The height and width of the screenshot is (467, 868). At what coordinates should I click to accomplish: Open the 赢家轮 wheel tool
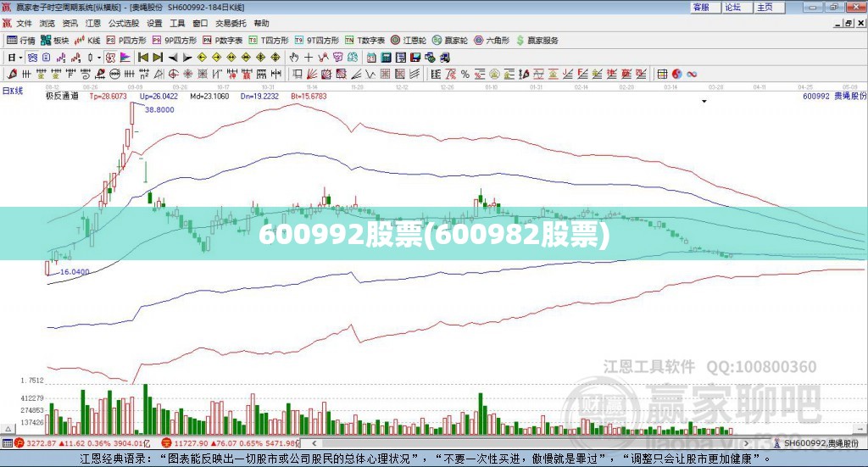coord(450,41)
